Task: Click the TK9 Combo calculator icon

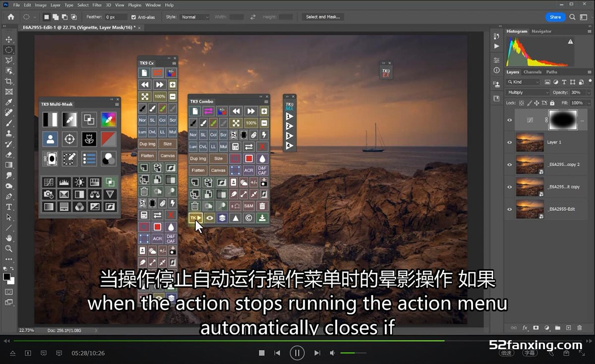Action: (236, 147)
